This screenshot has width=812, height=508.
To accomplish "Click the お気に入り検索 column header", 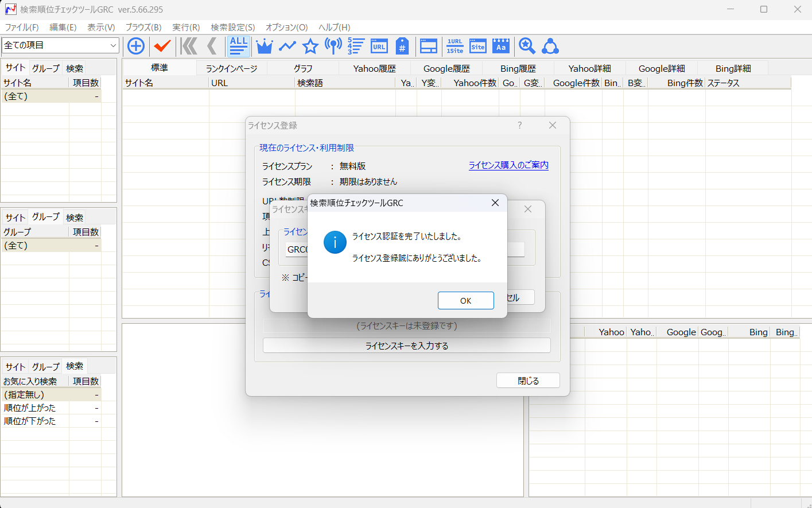I will coord(35,381).
